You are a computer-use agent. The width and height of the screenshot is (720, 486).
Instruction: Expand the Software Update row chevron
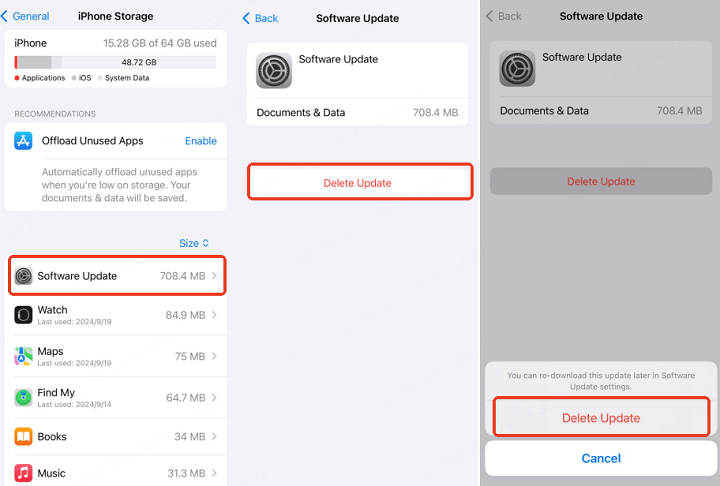point(215,276)
